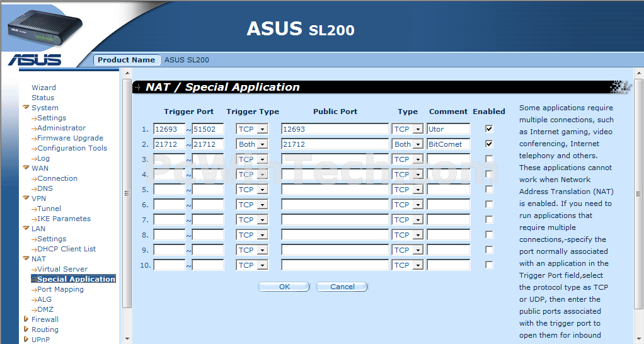The width and height of the screenshot is (644, 344).
Task: Check the Enabled box for row 7
Action: (x=489, y=219)
